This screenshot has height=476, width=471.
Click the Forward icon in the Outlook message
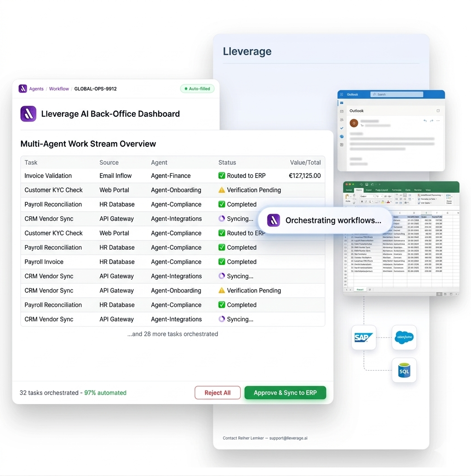pyautogui.click(x=431, y=120)
